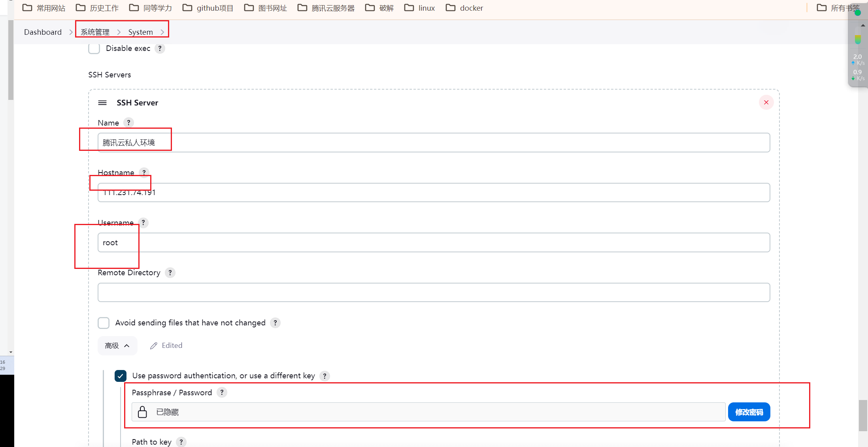Check Avoid sending files that have not changed
The image size is (868, 447).
(x=104, y=323)
